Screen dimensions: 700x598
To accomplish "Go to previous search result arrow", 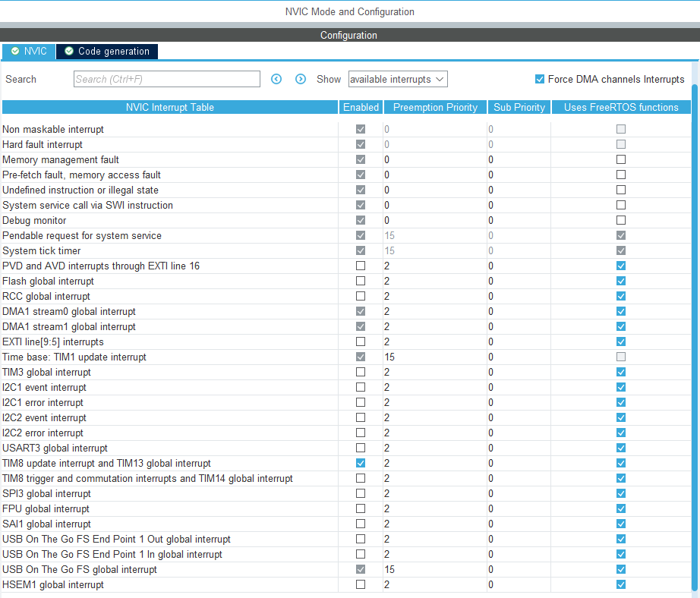I will 276,79.
